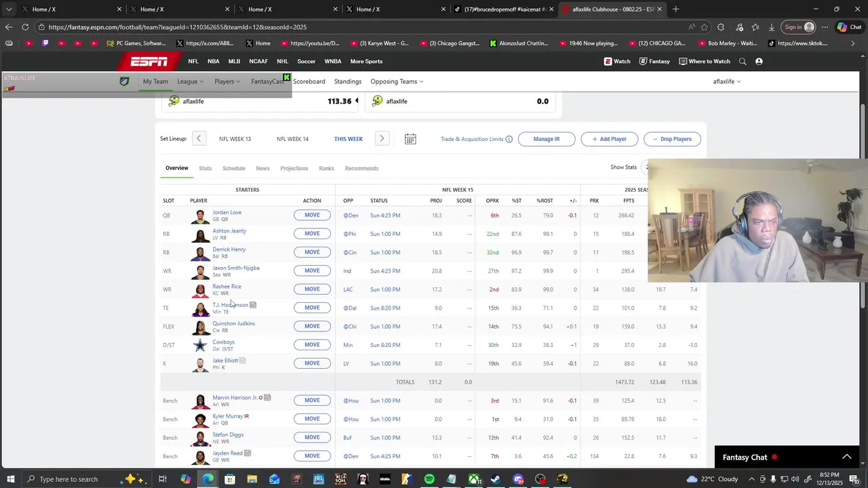This screenshot has height=488, width=868.
Task: Open the Watch link in ESPN header
Action: pyautogui.click(x=617, y=61)
